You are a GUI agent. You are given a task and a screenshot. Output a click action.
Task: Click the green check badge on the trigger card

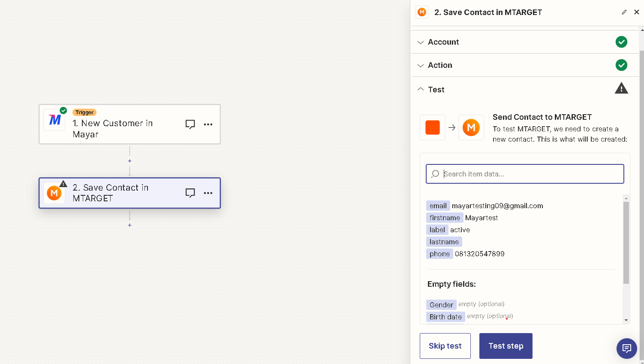click(63, 110)
